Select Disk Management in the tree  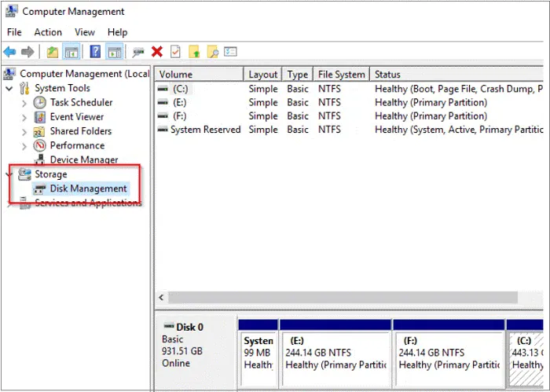click(88, 189)
